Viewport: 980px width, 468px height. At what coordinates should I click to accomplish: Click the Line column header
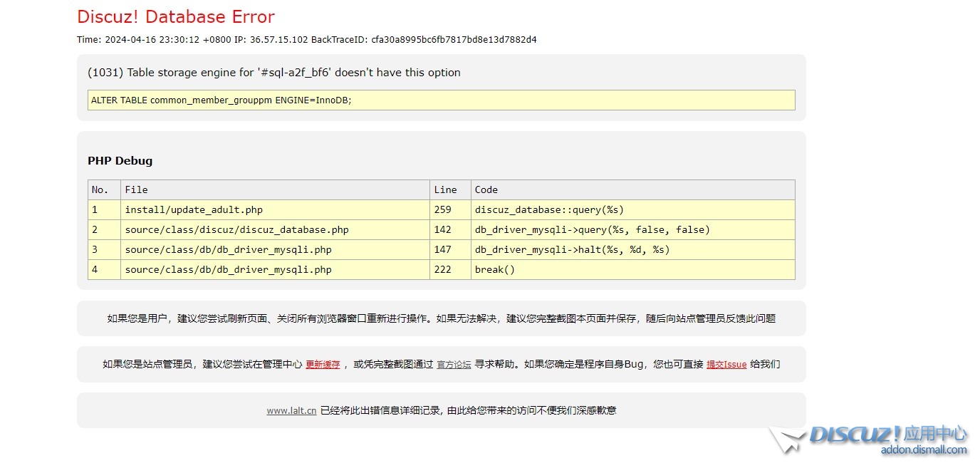(x=445, y=190)
